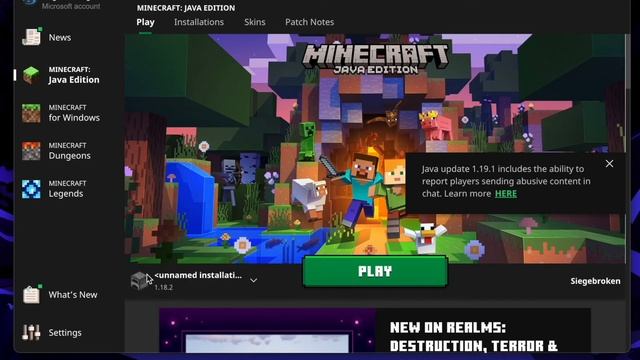Open the Realms news thumbnail image
640x360 pixels.
pos(267,331)
